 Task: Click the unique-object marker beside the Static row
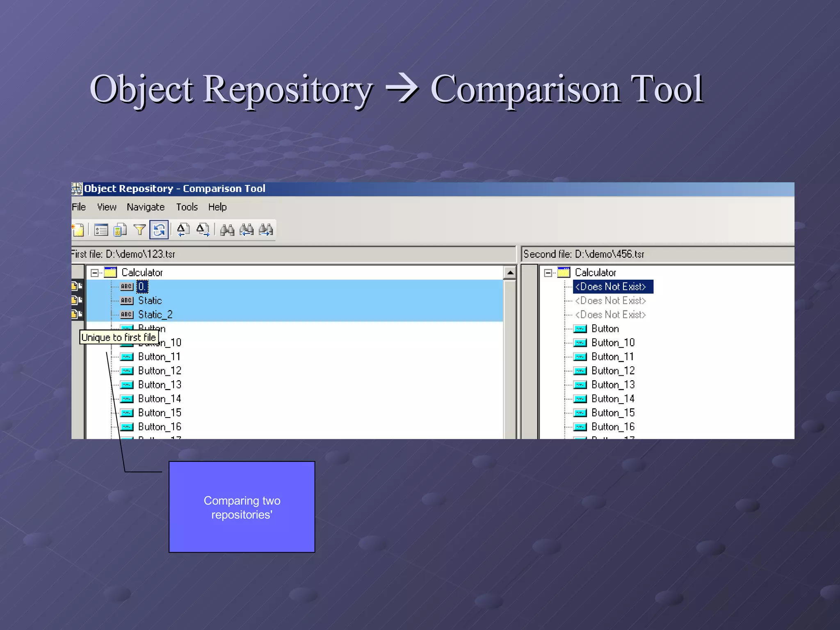77,300
